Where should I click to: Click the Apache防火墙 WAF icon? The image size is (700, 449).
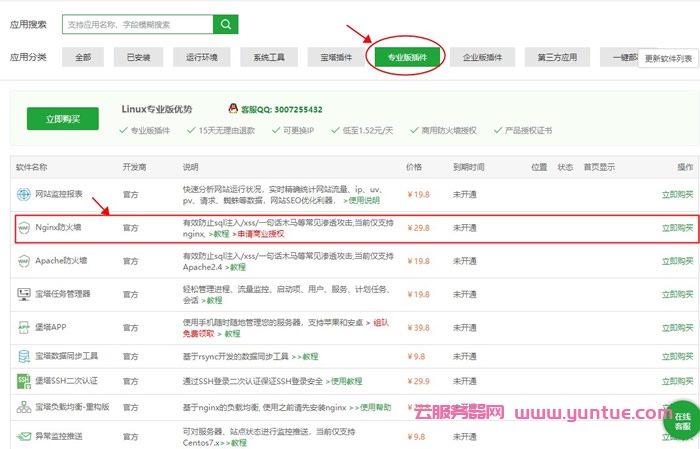23,261
